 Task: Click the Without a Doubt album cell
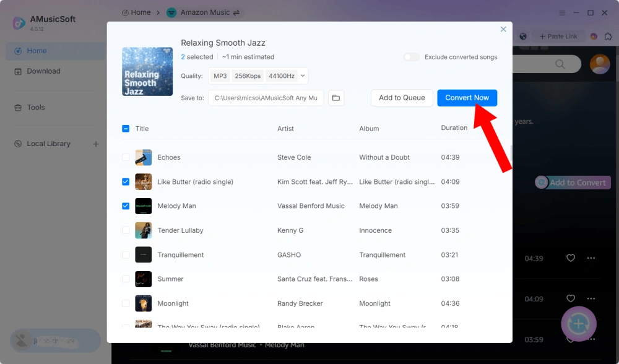(x=384, y=157)
